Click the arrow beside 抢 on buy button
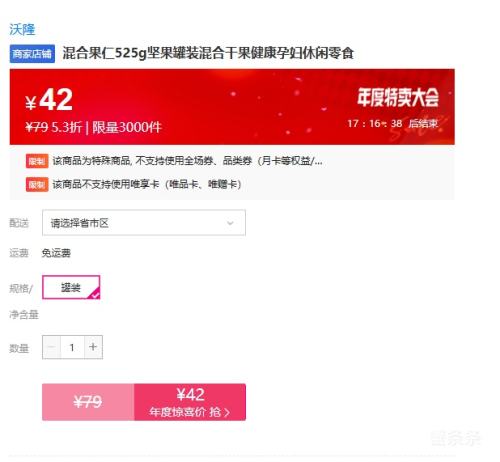Image resolution: width=500 pixels, height=462 pixels. pos(227,413)
